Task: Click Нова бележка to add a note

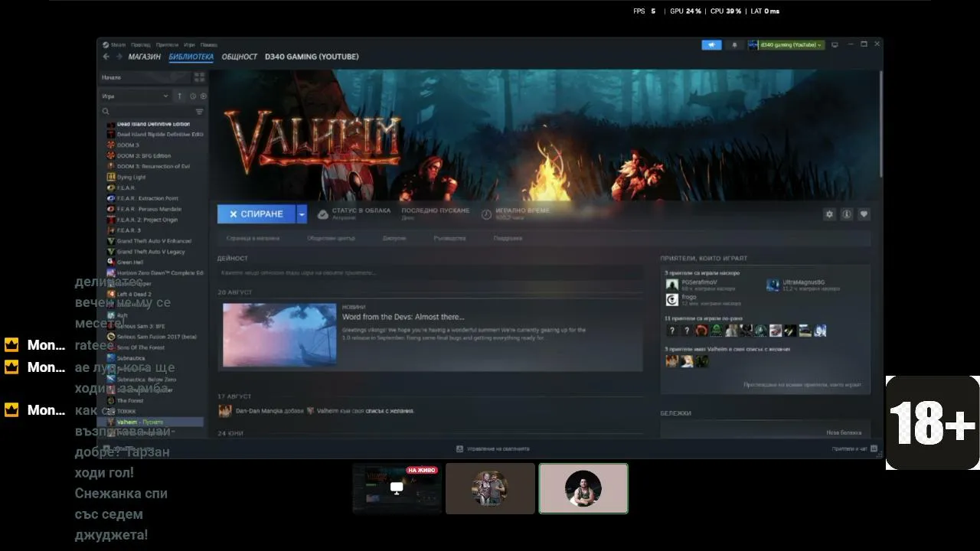Action: click(x=844, y=432)
